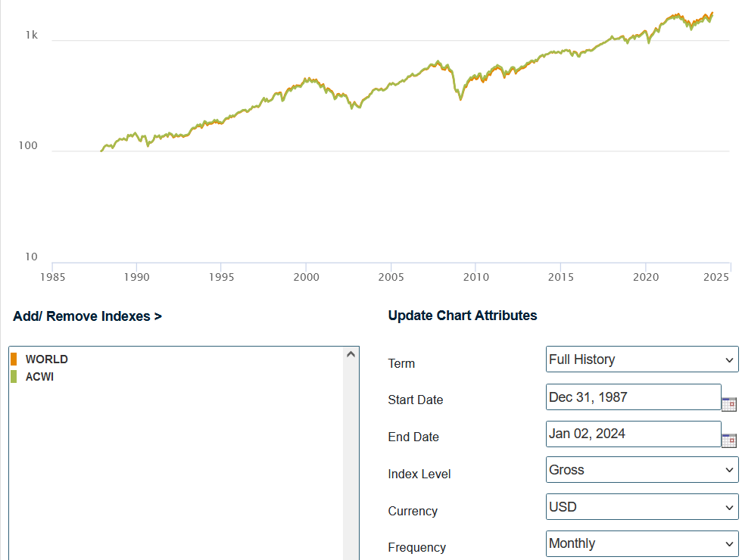Open the Frequency dropdown showing Monthly
Image resolution: width=742 pixels, height=560 pixels.
tap(641, 543)
